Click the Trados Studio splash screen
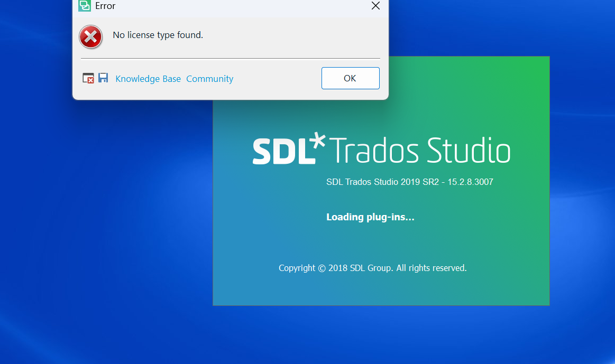The height and width of the screenshot is (364, 615). tap(381, 238)
